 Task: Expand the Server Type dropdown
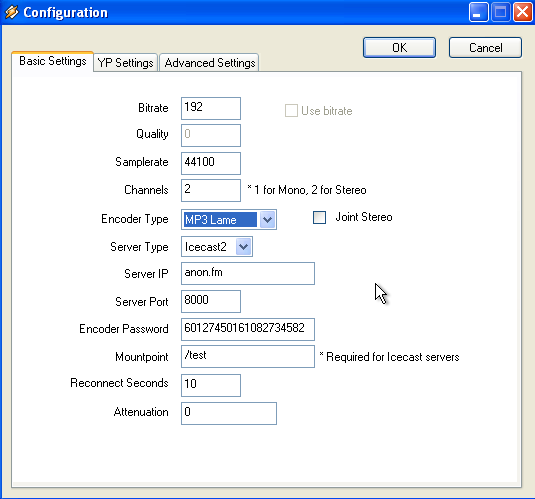click(x=244, y=246)
